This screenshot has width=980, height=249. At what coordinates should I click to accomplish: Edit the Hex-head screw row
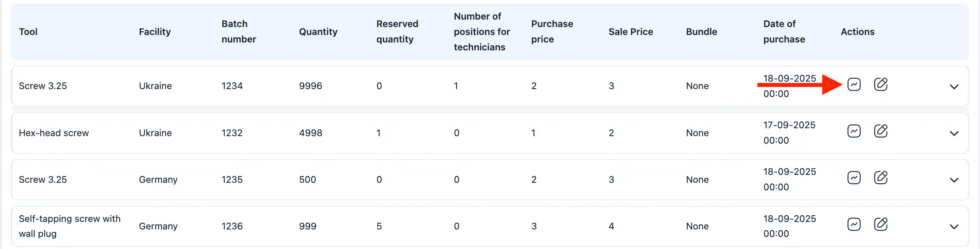tap(880, 131)
